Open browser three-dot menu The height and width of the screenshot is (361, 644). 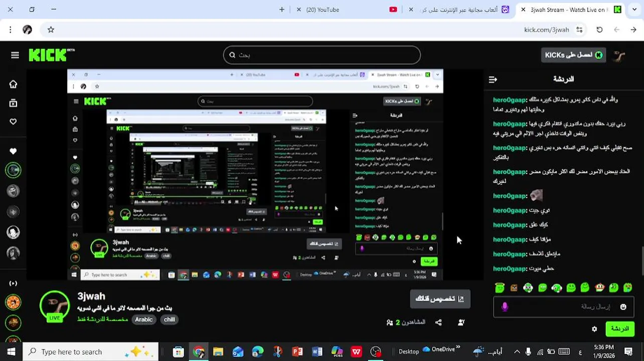coord(10,30)
